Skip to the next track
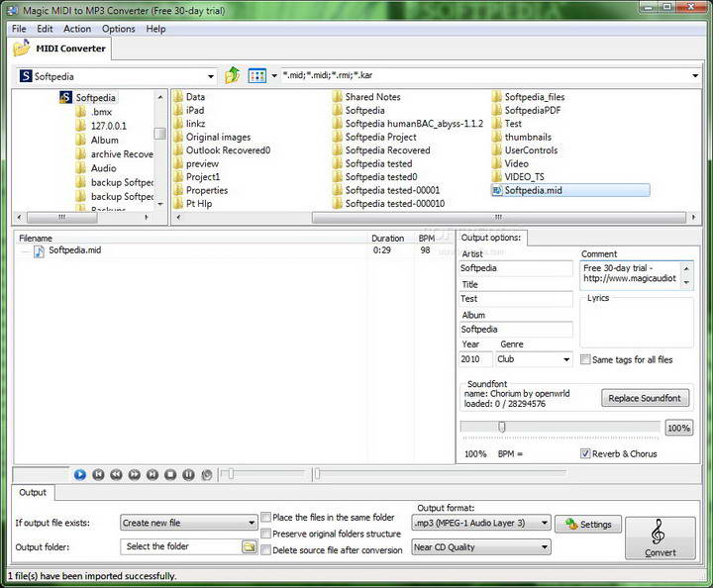 tap(153, 475)
